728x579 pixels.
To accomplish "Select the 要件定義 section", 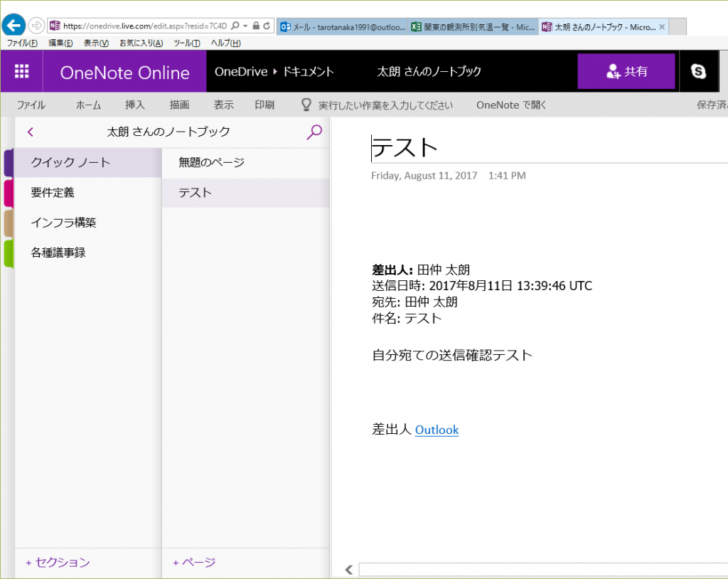I will (87, 193).
